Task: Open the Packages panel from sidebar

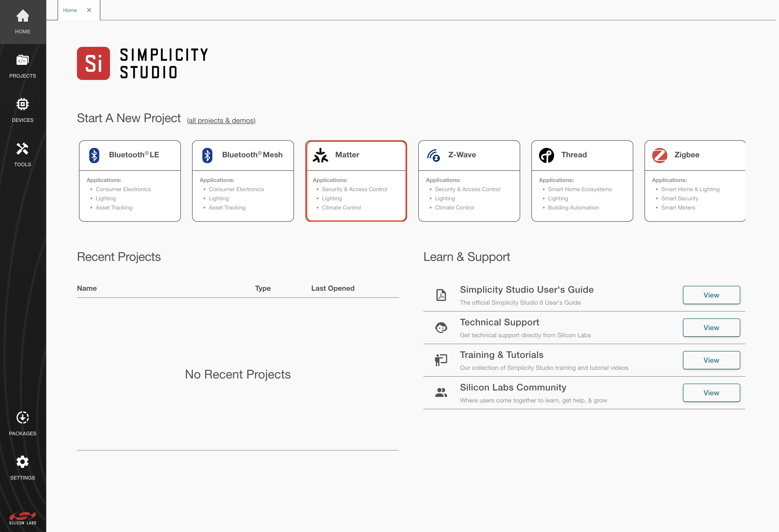Action: (22, 422)
